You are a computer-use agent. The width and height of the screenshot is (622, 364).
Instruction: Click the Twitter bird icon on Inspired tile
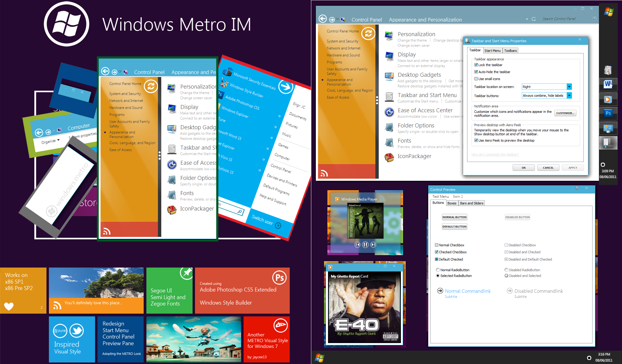(x=77, y=331)
